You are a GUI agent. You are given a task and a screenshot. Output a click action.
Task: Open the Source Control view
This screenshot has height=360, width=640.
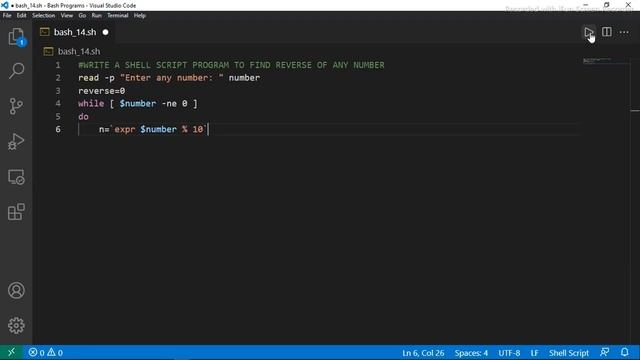tap(16, 106)
